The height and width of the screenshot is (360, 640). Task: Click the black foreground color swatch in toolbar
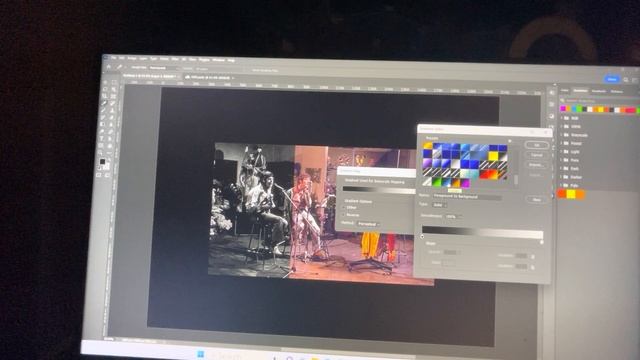102,162
